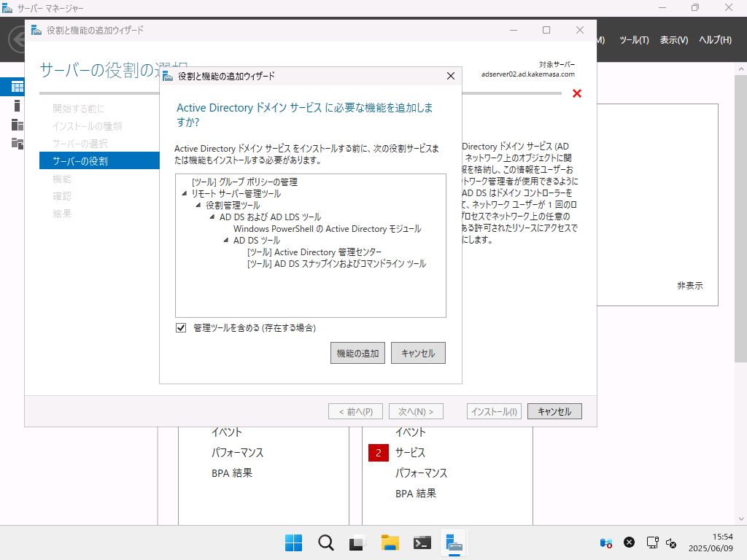Open the All Servers icon in sidebar
Screen dimensions: 747x560
click(x=18, y=125)
